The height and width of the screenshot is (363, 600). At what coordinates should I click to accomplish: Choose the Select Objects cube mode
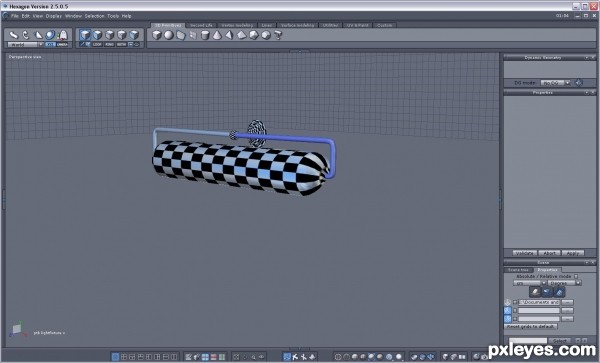tap(134, 35)
